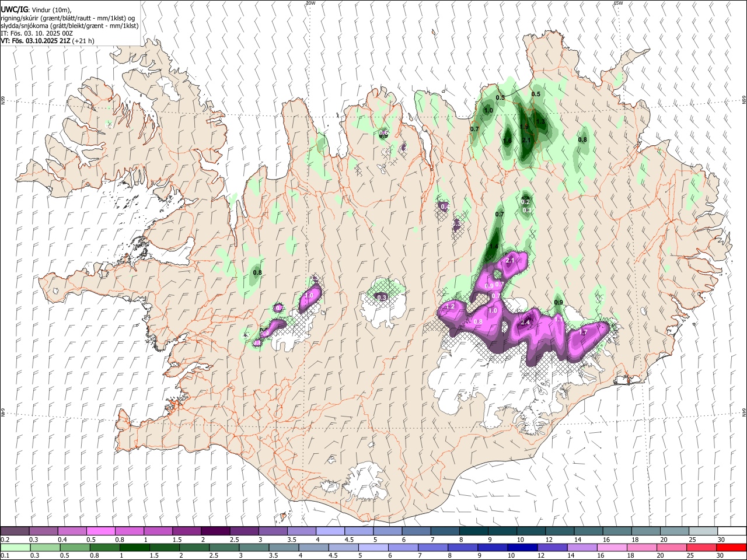Click the green rain value '1.6' on the map

507,141
